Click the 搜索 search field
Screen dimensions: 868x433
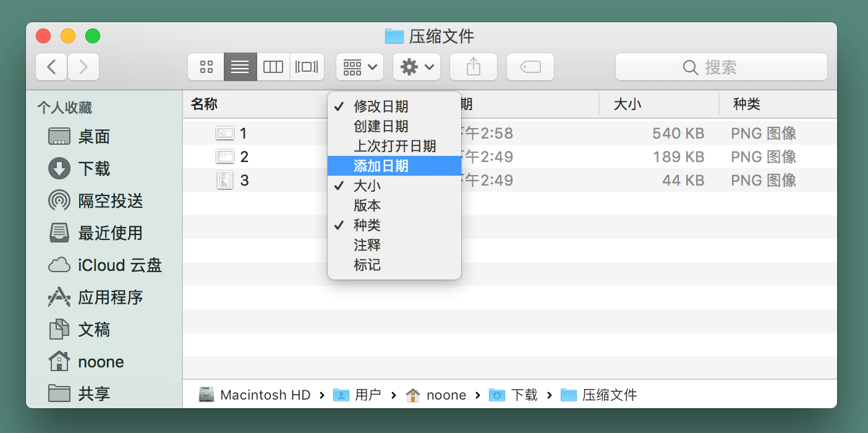(x=721, y=67)
